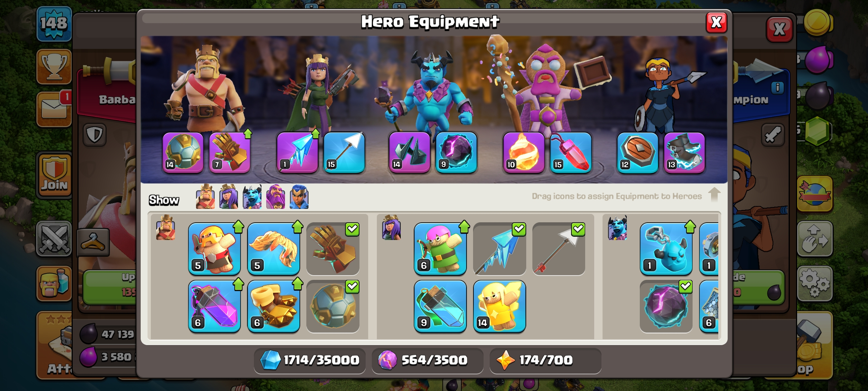Close the Hero Equipment window
This screenshot has width=868, height=391.
point(716,22)
